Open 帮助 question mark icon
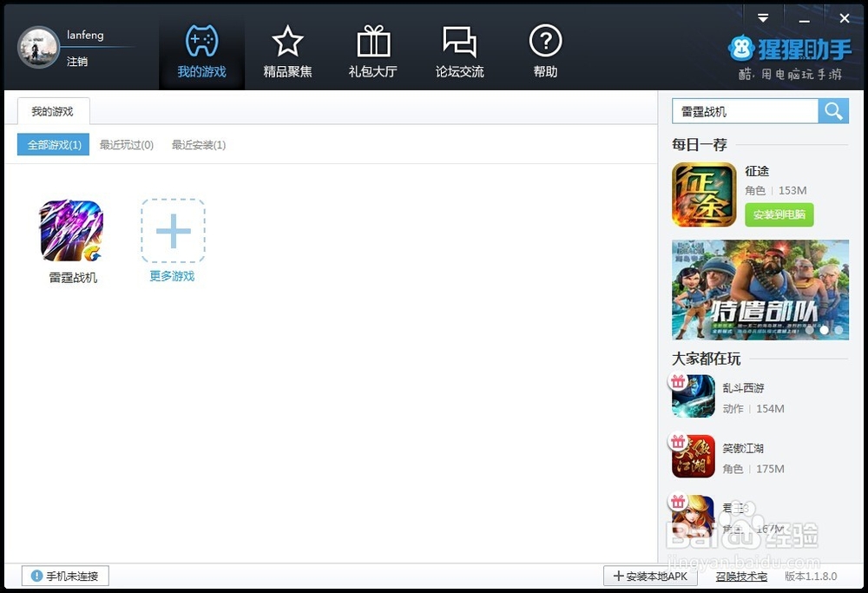The image size is (868, 593). tap(545, 41)
